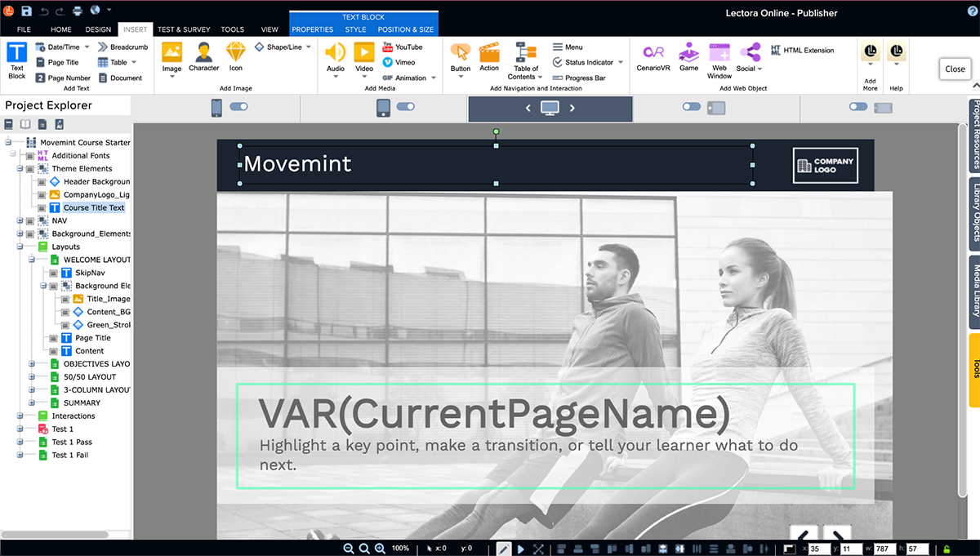
Task: Open the POSITION & SIZE tab
Action: click(x=405, y=29)
